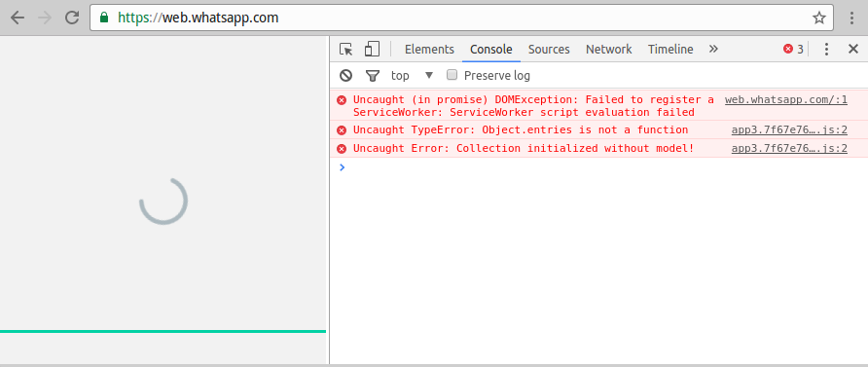Click the red error count badge
This screenshot has width=868, height=367.
tap(793, 50)
